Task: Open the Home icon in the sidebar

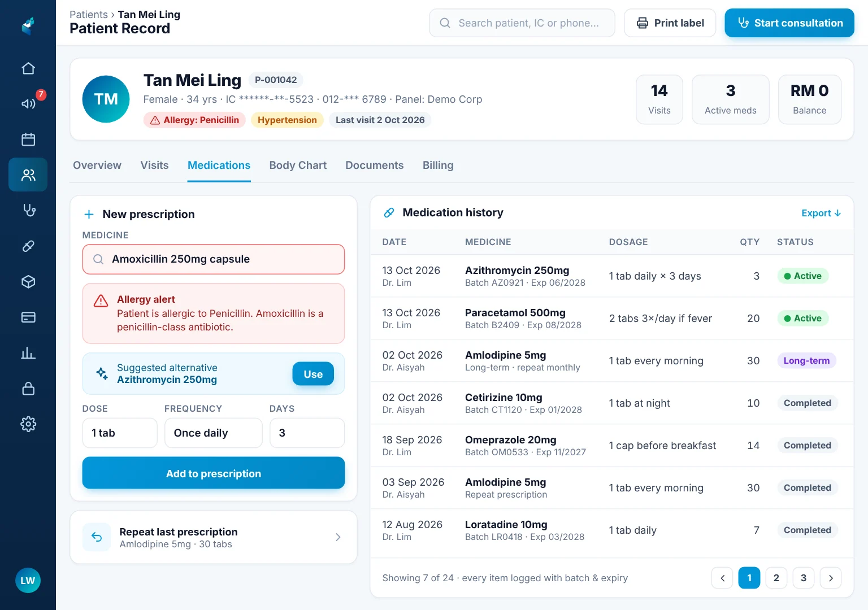Action: pyautogui.click(x=28, y=68)
